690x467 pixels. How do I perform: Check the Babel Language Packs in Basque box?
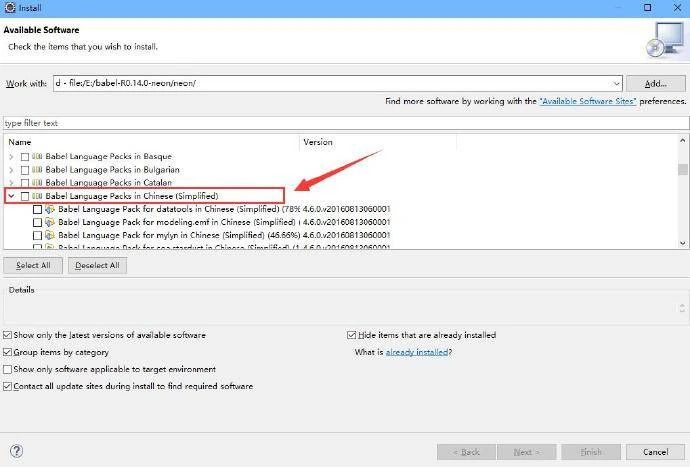(x=25, y=157)
